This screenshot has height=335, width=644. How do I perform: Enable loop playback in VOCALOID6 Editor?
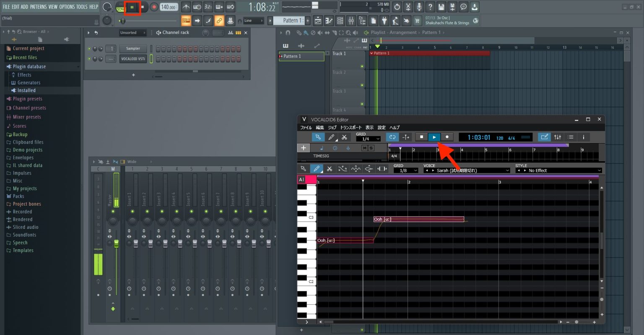(392, 137)
